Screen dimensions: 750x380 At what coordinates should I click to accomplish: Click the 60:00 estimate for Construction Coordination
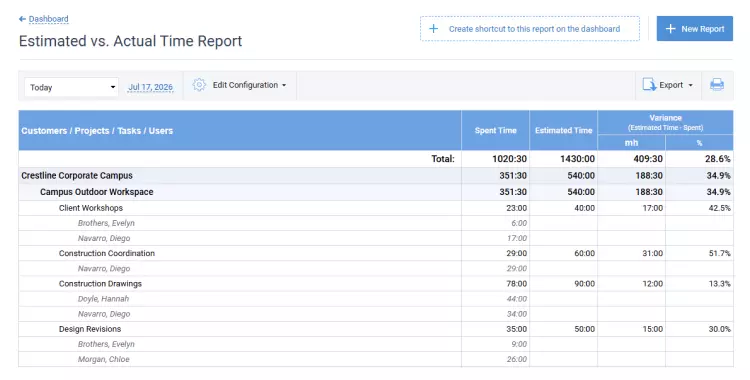click(x=585, y=253)
